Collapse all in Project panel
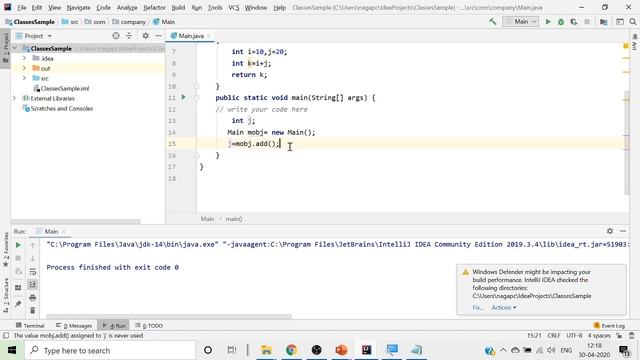Screen dimensions: 640x360 tap(129, 36)
